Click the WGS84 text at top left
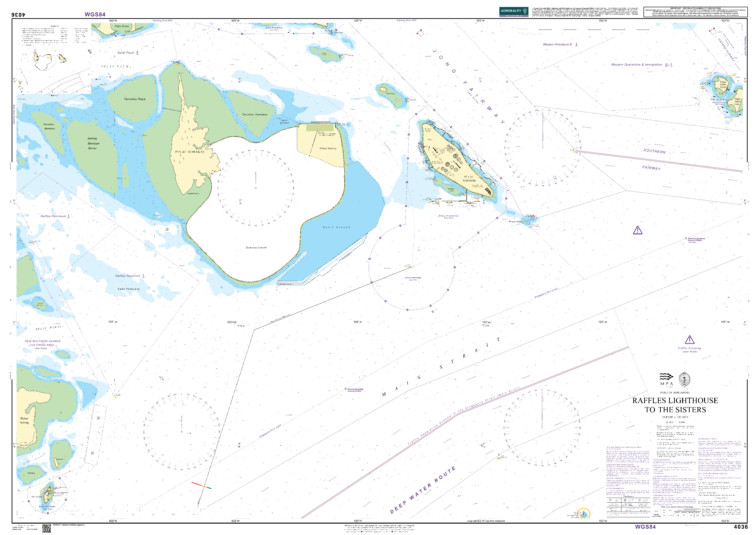Screen dimensions: 756x535 (x=95, y=14)
